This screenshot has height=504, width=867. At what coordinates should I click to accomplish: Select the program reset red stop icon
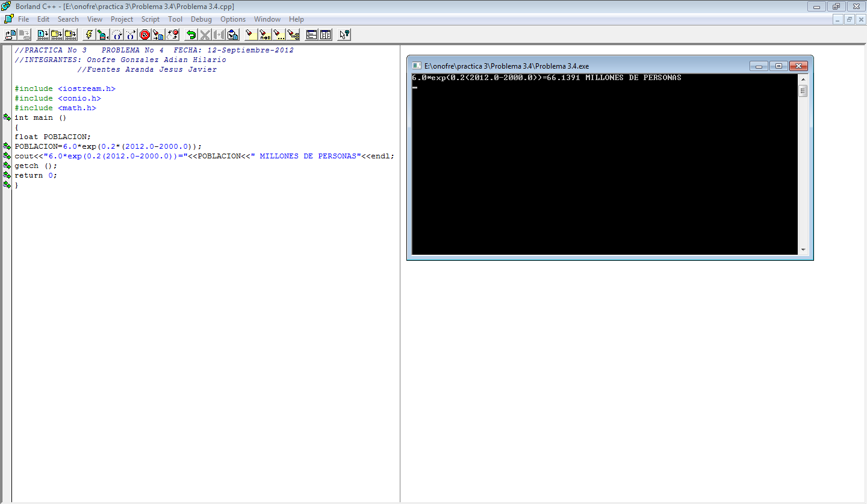point(144,34)
